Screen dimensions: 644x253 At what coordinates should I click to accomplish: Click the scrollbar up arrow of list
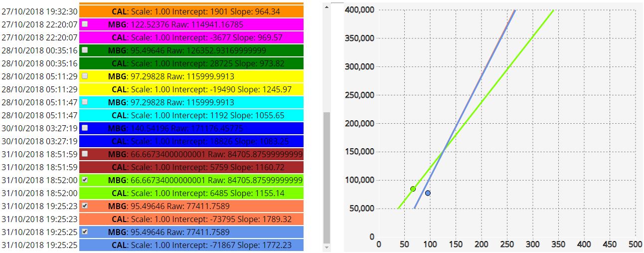326,6
